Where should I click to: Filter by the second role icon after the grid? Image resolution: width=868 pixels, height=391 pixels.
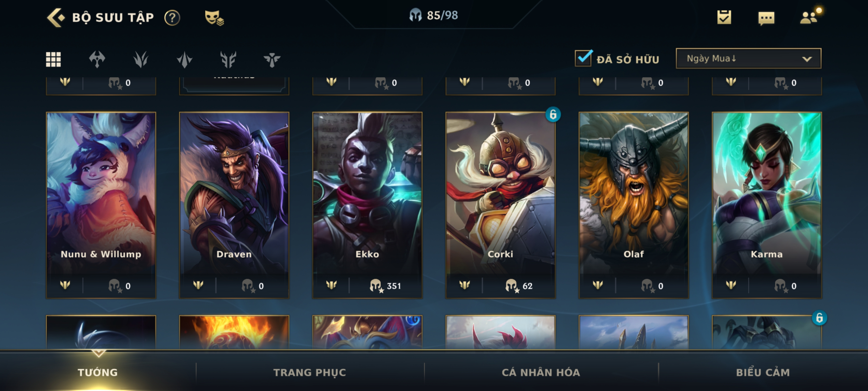pyautogui.click(x=141, y=59)
